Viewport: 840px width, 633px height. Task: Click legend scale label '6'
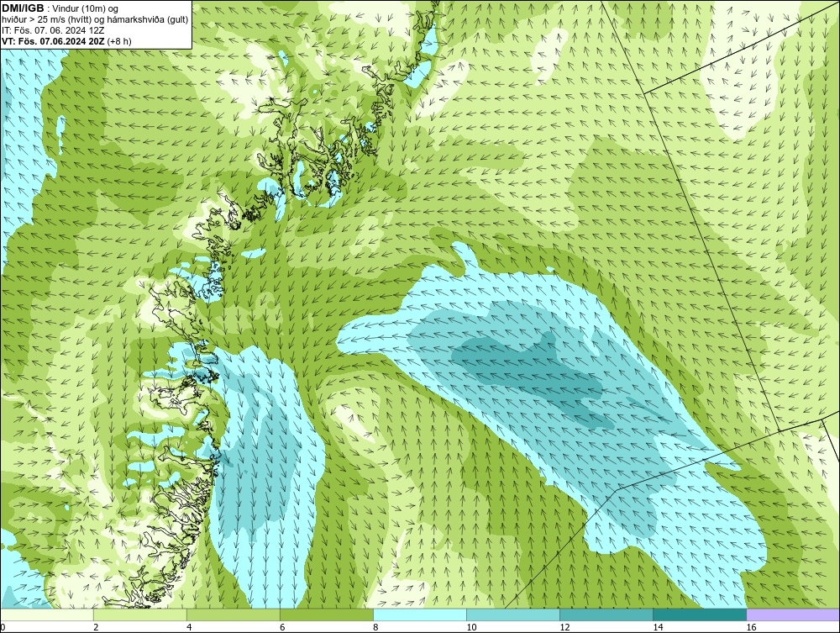click(x=282, y=627)
